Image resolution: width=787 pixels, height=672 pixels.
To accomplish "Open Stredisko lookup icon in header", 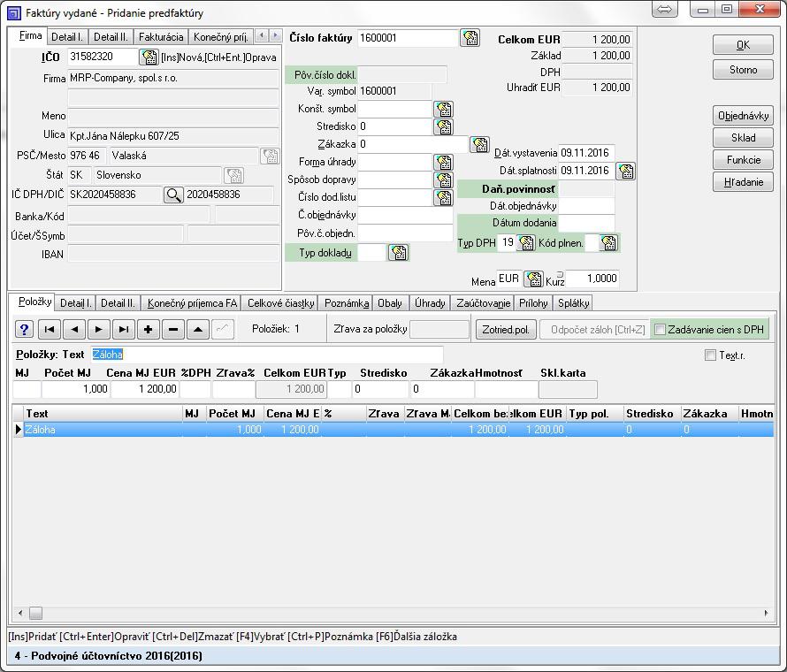I will [444, 126].
